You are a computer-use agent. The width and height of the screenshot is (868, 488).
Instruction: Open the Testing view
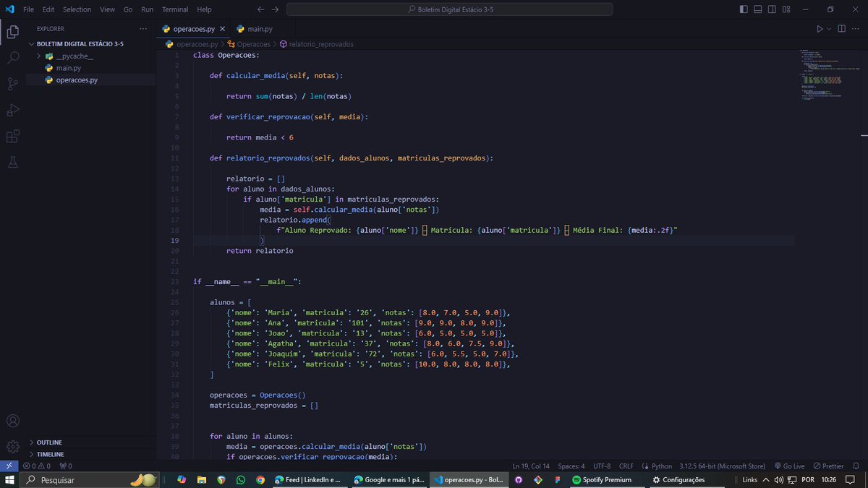(12, 161)
